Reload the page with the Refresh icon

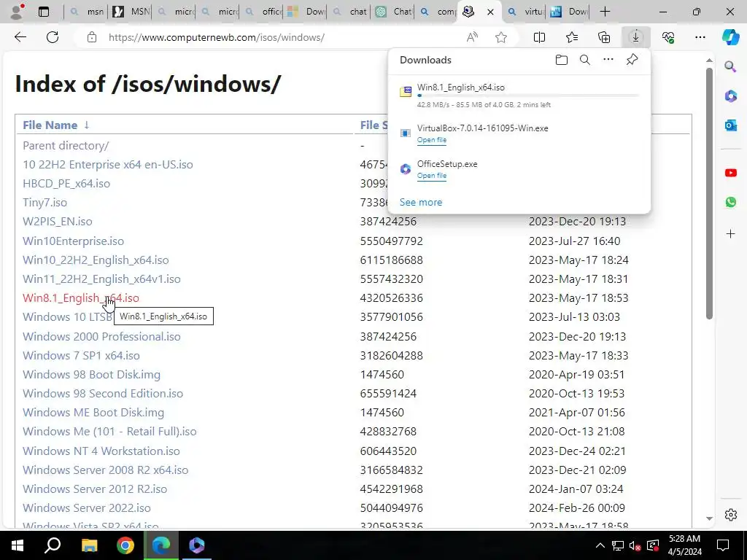click(53, 37)
